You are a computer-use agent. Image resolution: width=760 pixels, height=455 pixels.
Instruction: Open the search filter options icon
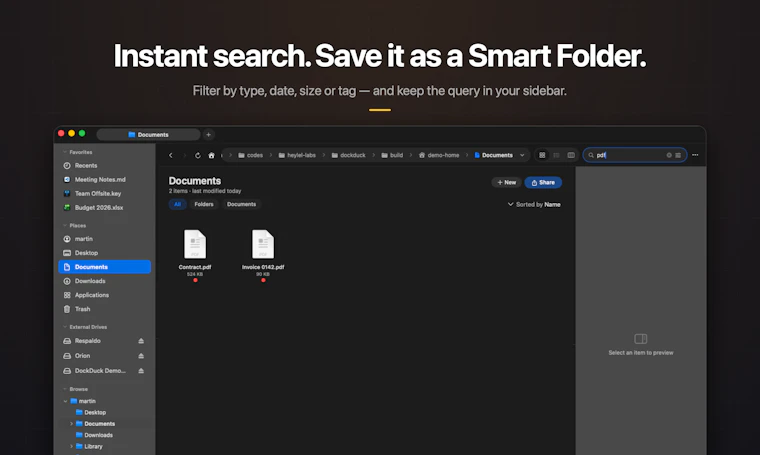click(x=678, y=155)
